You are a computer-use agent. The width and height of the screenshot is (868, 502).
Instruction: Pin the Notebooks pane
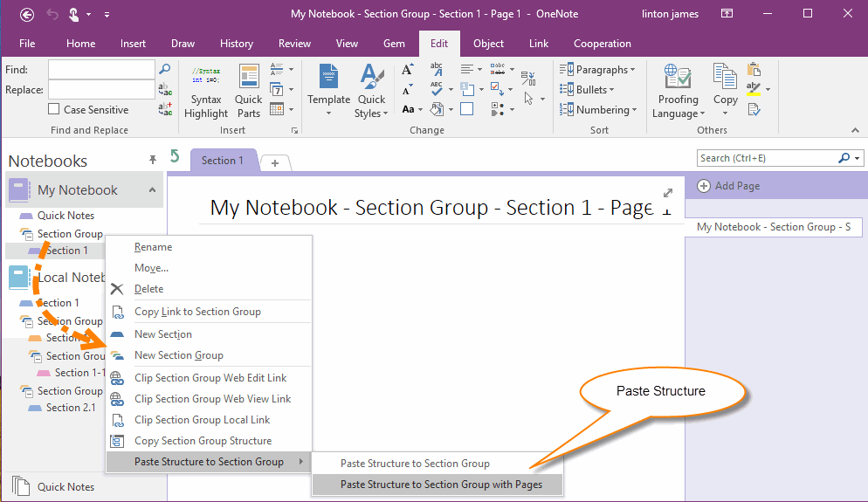pos(153,160)
